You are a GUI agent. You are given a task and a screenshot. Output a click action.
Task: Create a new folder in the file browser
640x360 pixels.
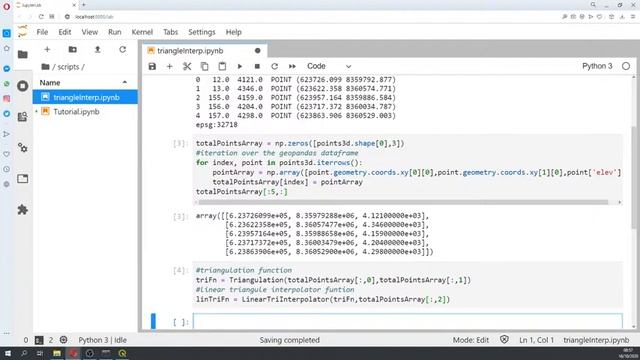73,49
